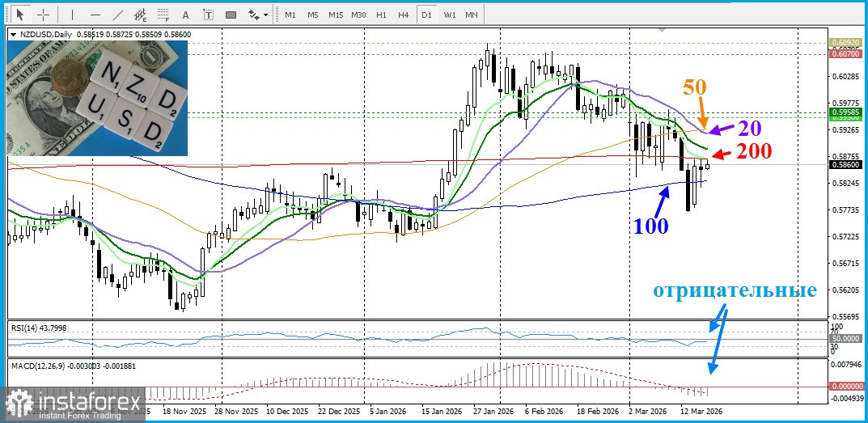The width and height of the screenshot is (868, 423).
Task: Expand the NZDUSD,Daily chart menu triangle
Action: 13,34
